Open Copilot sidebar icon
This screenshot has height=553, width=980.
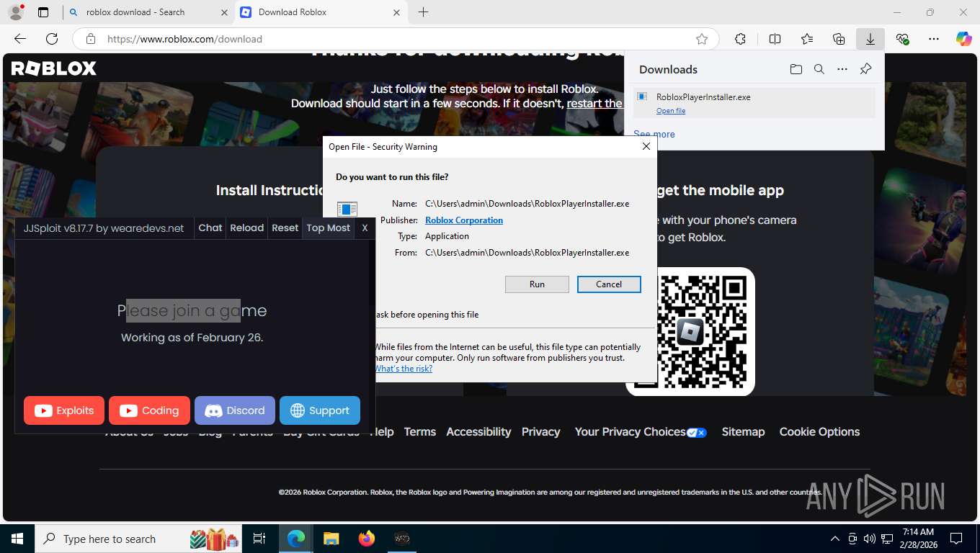(x=963, y=39)
